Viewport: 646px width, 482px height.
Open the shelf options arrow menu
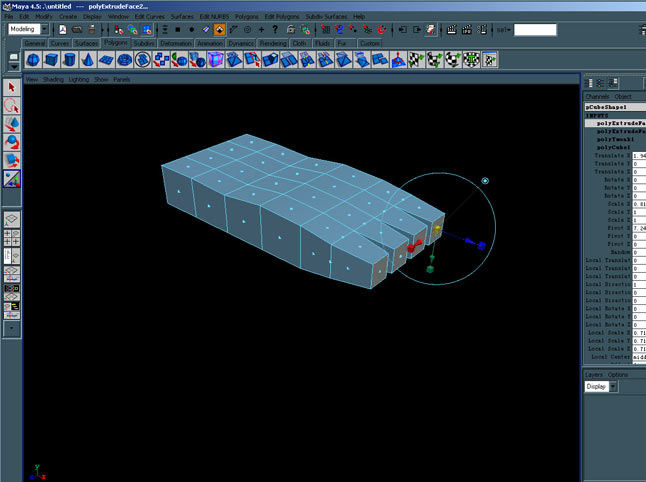tap(14, 67)
